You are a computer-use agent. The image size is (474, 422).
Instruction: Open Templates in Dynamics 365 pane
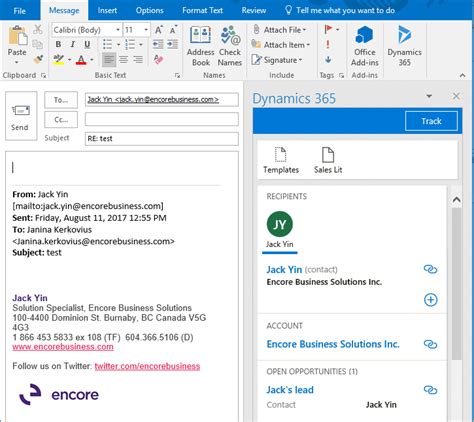coord(281,160)
